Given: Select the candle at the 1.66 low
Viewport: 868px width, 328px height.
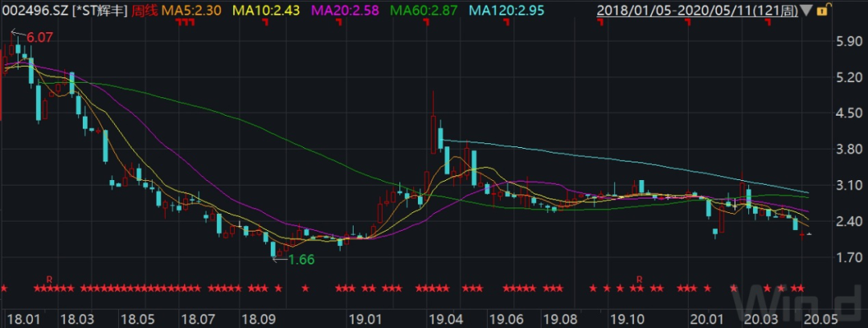Looking at the screenshot, I should pyautogui.click(x=273, y=249).
